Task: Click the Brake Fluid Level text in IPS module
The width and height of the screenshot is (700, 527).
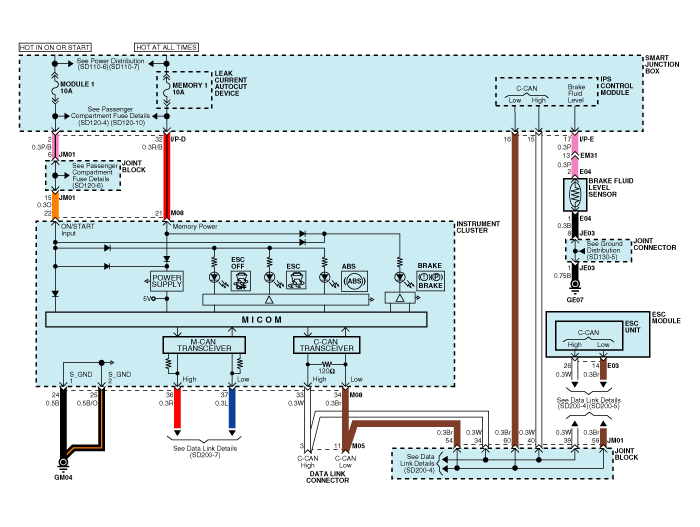Action: pyautogui.click(x=575, y=93)
